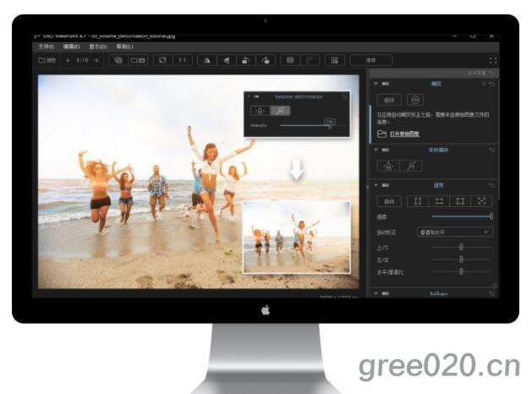Open the 自动校正 dropdown
Viewport: 532px width, 394px height.
tap(454, 232)
